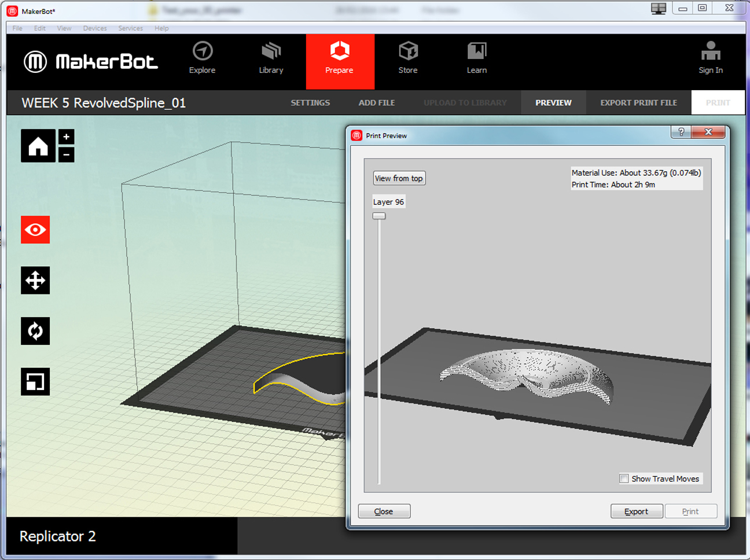Viewport: 750px width, 560px height.
Task: Click the Print Preview dialog title
Action: coord(386,135)
